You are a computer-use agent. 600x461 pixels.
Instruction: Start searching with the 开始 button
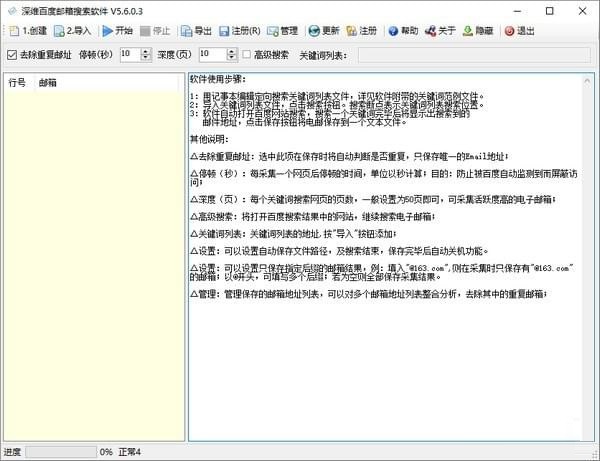[x=117, y=31]
